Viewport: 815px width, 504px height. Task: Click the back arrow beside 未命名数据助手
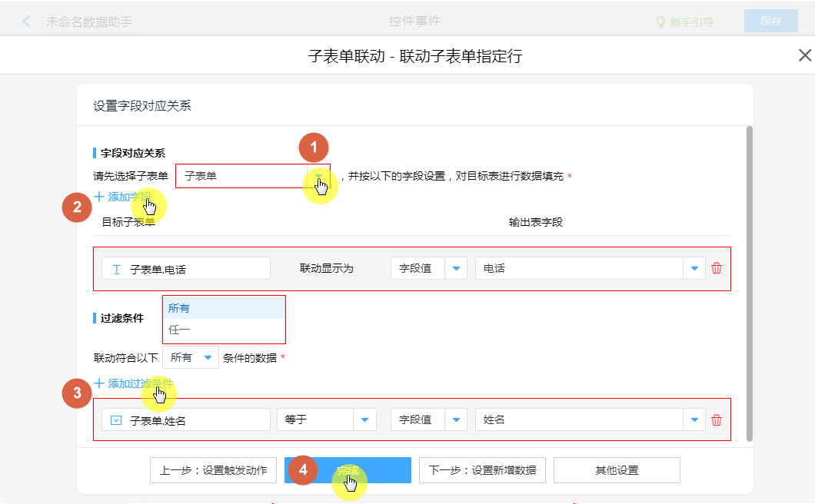27,22
